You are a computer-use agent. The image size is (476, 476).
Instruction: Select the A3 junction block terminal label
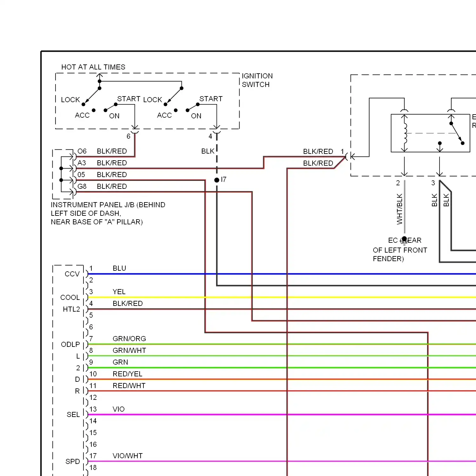(x=82, y=163)
